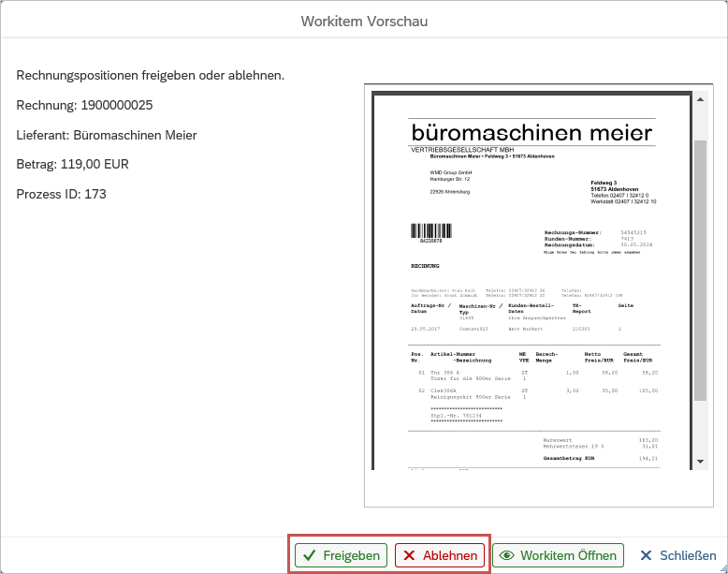Open the workitem via Workitem Öffnen
This screenshot has width=728, height=574.
(x=558, y=555)
